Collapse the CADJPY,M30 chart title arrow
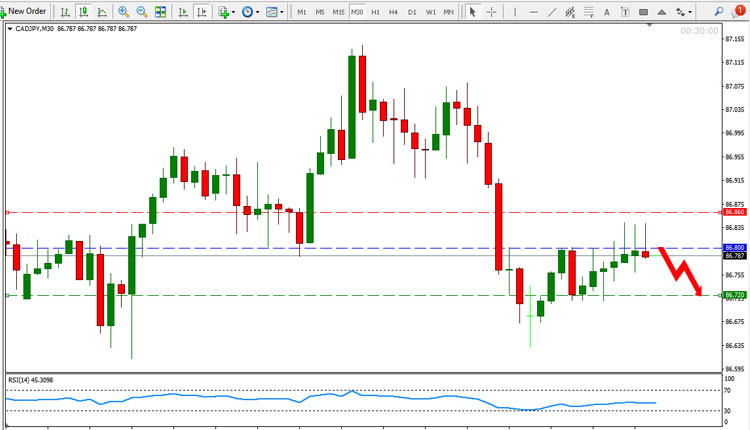Viewport: 750px width, 430px height. (x=10, y=29)
